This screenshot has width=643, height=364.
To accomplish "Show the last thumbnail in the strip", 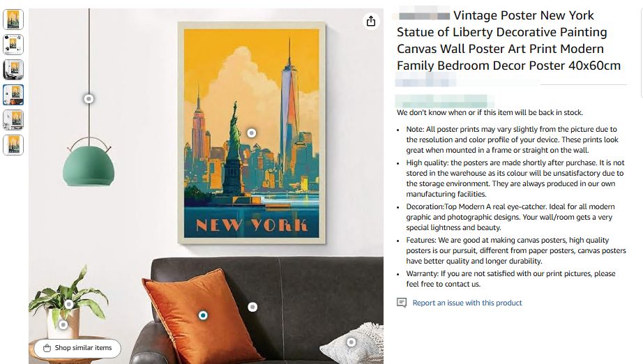I will pyautogui.click(x=13, y=145).
